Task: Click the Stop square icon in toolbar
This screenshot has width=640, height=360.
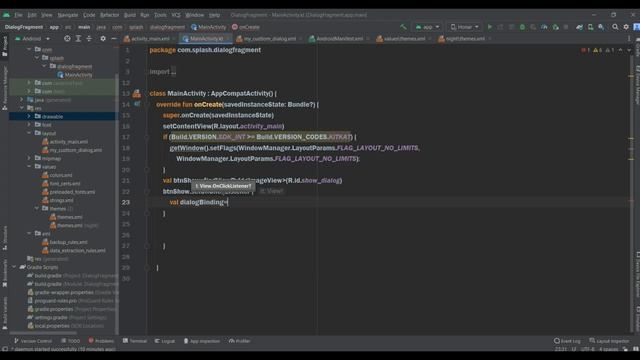Action: (566, 27)
